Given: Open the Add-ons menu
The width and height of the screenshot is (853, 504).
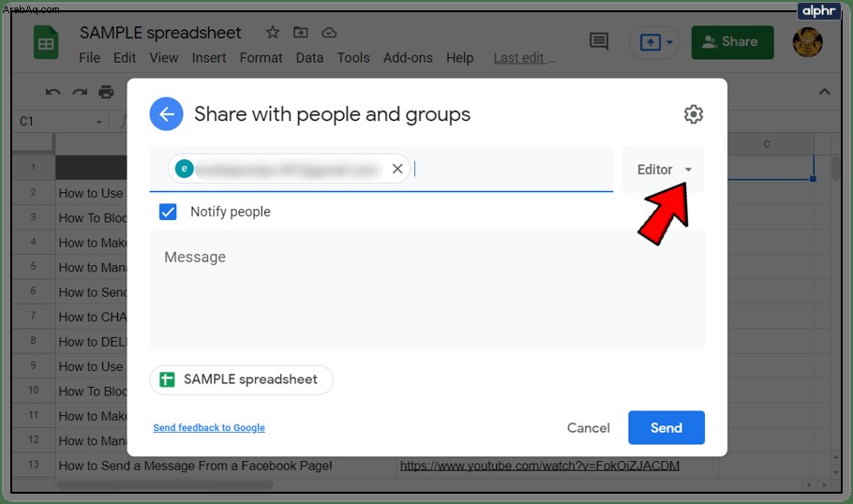Looking at the screenshot, I should pos(408,58).
